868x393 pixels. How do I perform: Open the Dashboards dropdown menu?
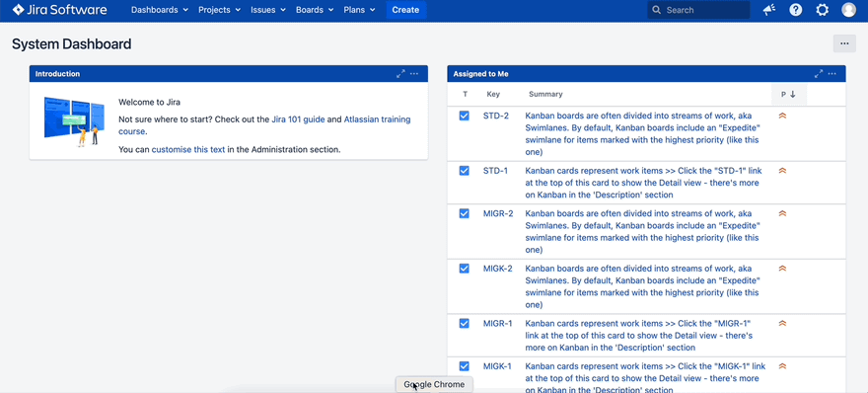pos(160,10)
